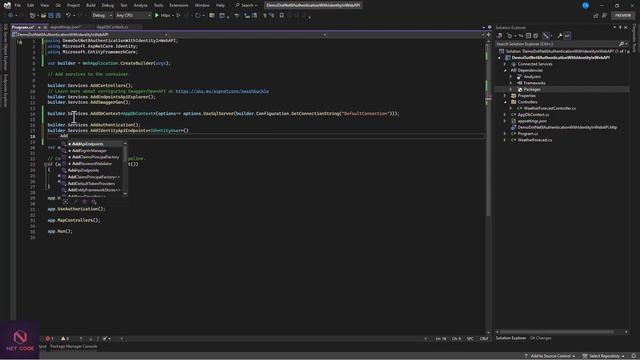Click the Solution Explorer horizontal scrollbar
This screenshot has height=360, width=640.
click(557, 332)
